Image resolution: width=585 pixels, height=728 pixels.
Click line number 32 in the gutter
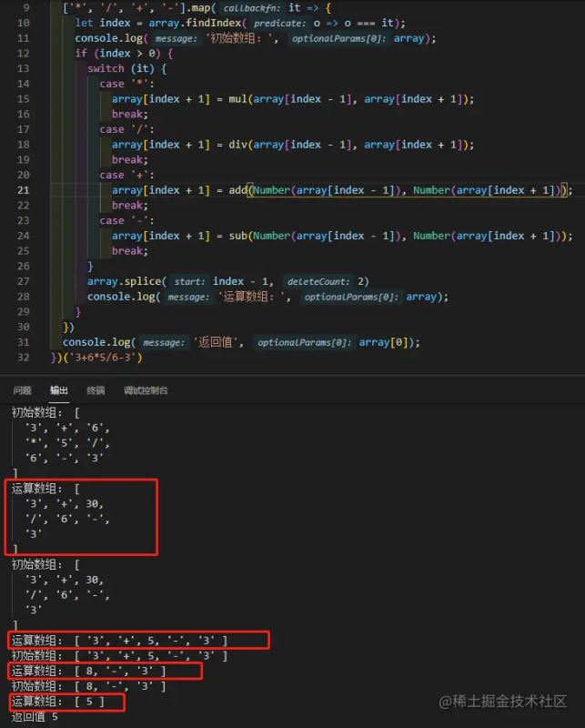click(x=23, y=358)
